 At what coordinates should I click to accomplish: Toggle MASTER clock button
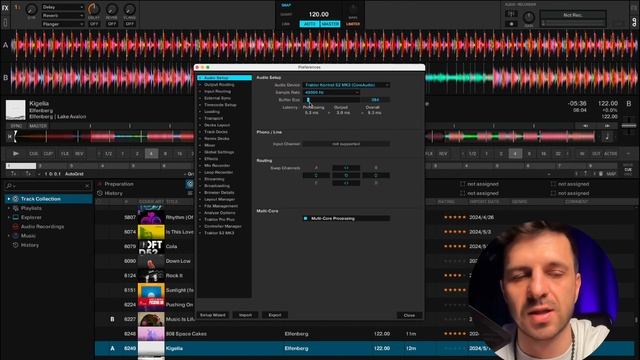point(330,24)
